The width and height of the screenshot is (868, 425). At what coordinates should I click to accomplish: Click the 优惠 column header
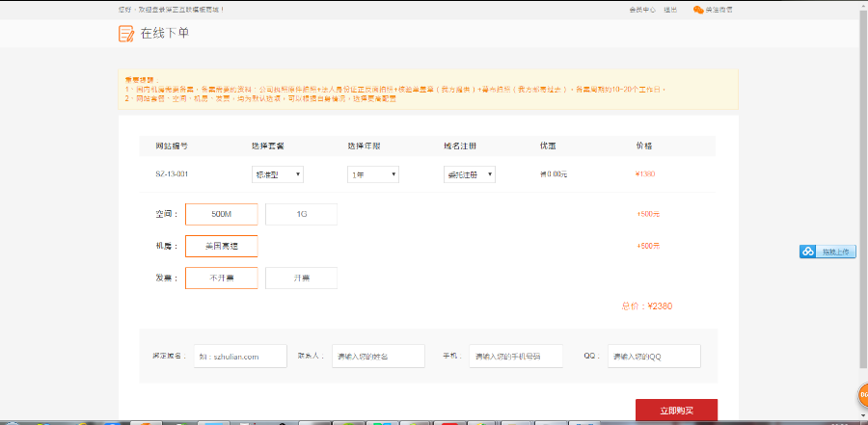tap(548, 146)
